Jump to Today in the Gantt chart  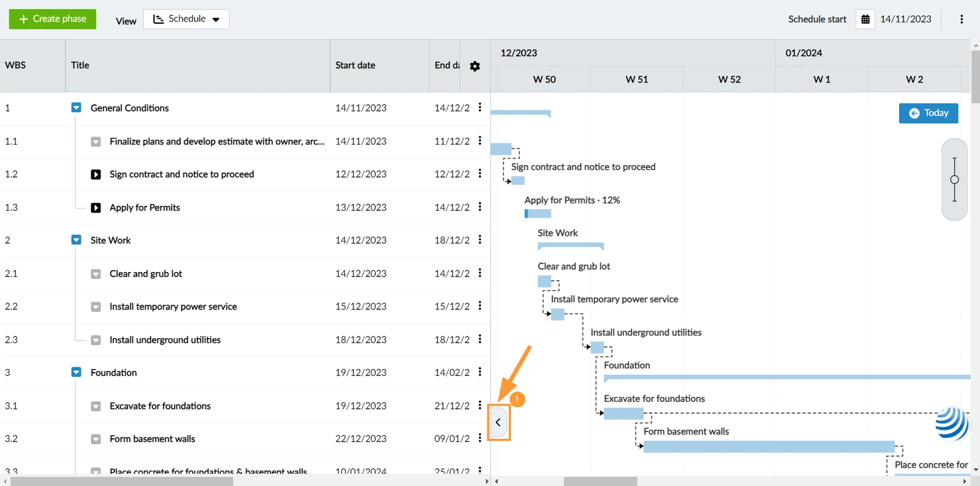[929, 113]
